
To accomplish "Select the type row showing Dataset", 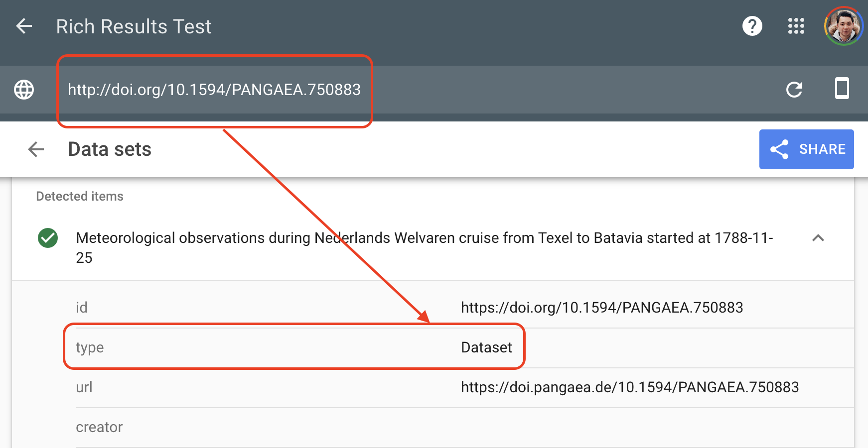I will [487, 347].
